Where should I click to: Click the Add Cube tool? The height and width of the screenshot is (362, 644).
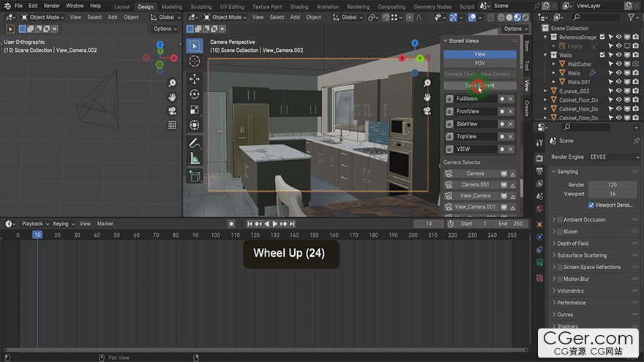(x=195, y=176)
